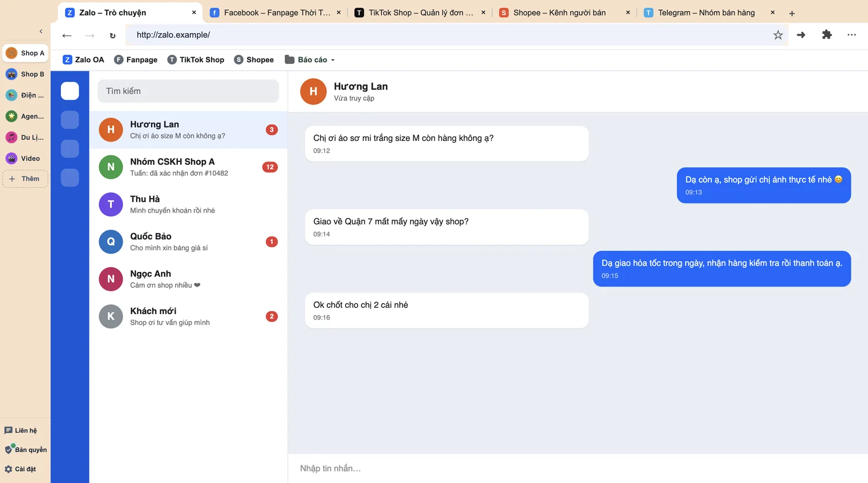Open Bản quyền in the sidebar
868x483 pixels.
tap(25, 449)
